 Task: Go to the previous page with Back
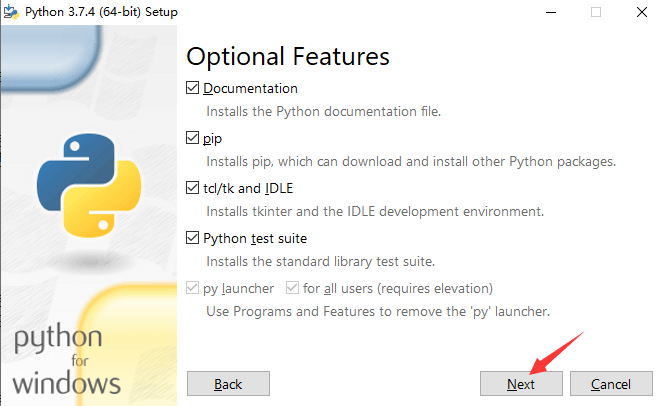pyautogui.click(x=228, y=384)
